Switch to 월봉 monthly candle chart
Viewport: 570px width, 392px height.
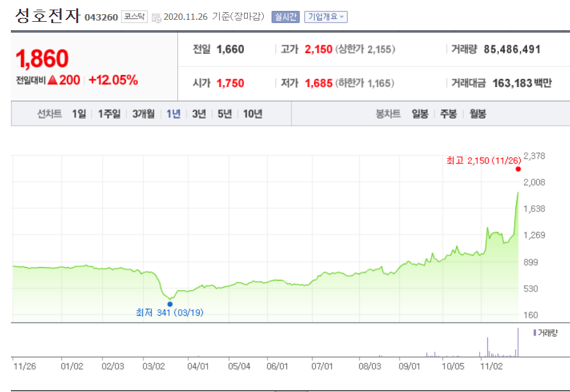click(x=478, y=114)
